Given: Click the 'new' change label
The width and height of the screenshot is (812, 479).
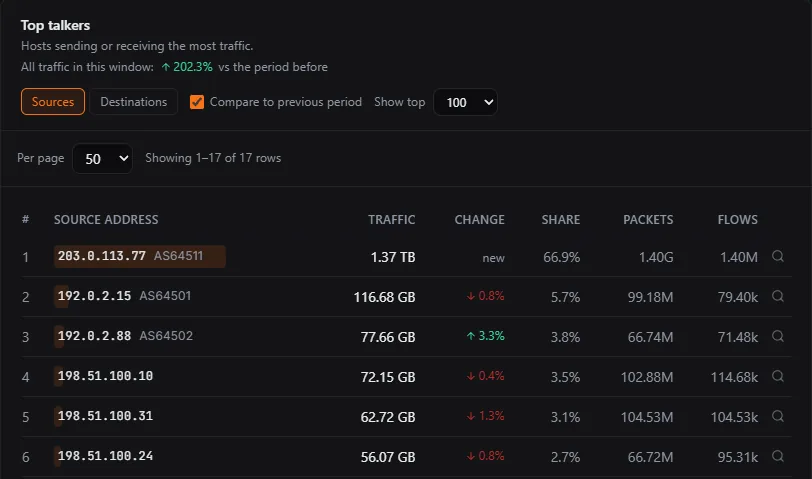Looking at the screenshot, I should [494, 258].
